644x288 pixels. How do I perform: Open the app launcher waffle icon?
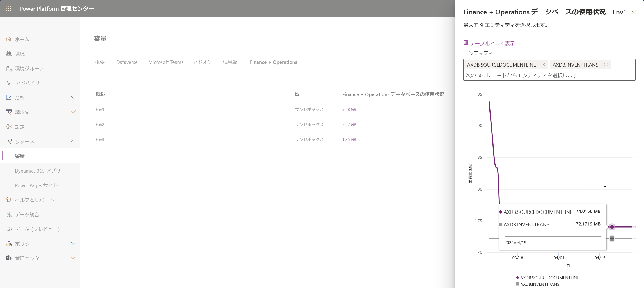[x=8, y=8]
